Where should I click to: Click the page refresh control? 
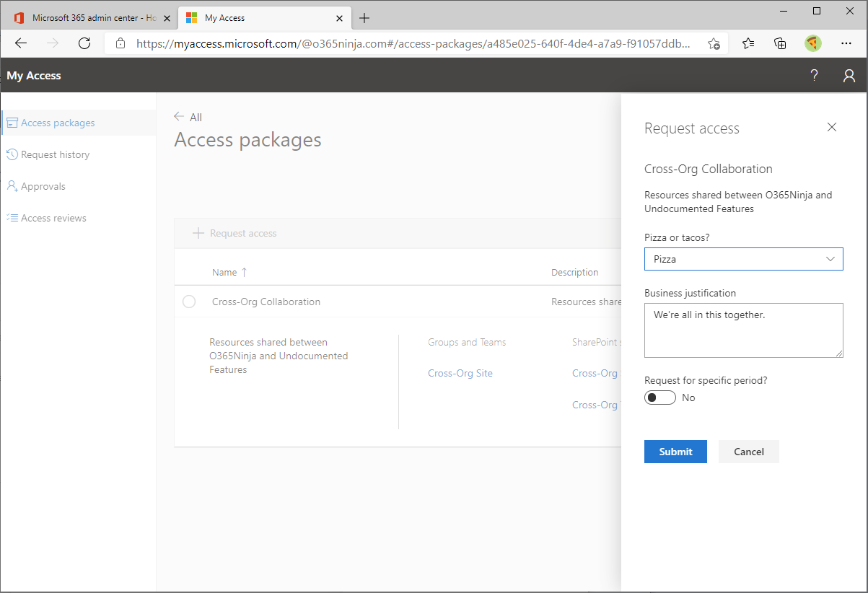[x=84, y=43]
